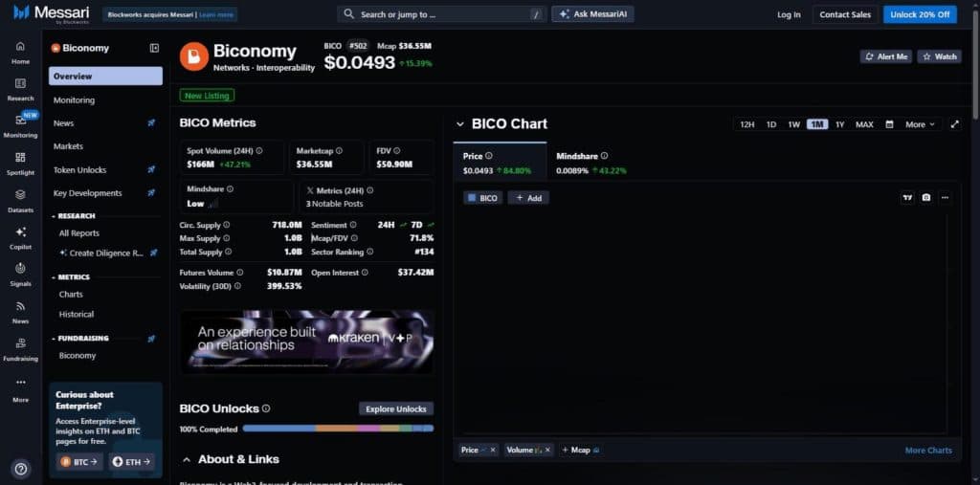Remove the Volume series from chart

click(547, 450)
